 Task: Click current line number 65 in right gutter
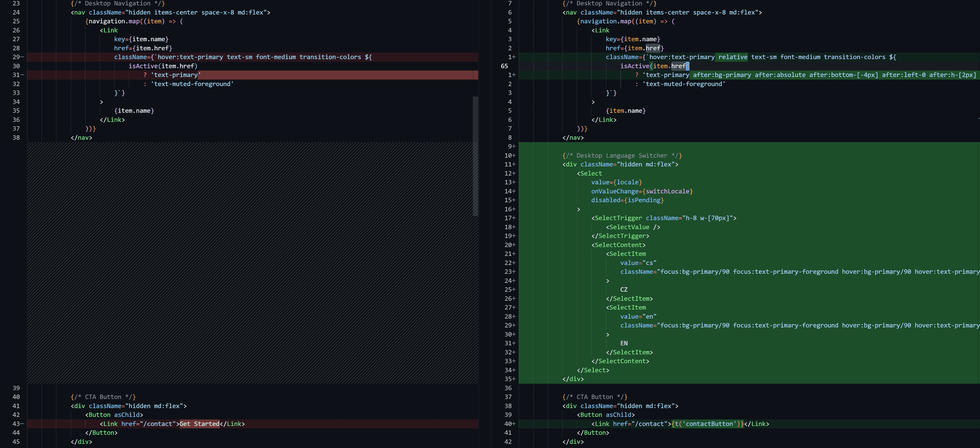(x=504, y=66)
